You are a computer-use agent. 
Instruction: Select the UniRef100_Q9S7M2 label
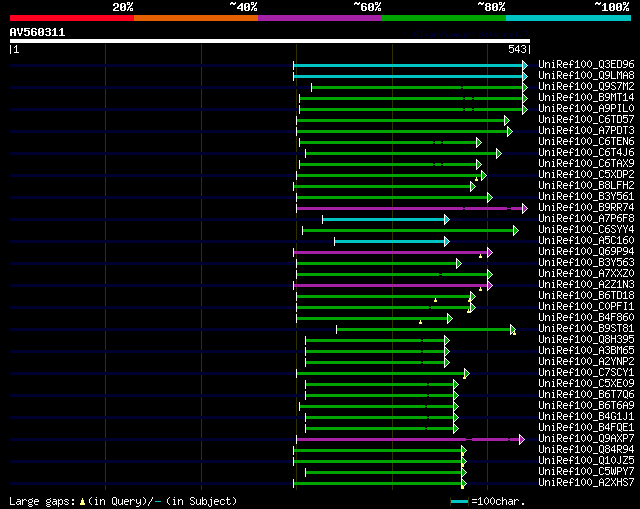click(x=586, y=87)
